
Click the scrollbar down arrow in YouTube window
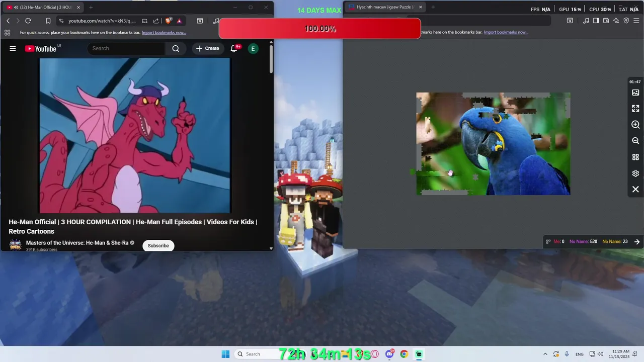tap(271, 248)
